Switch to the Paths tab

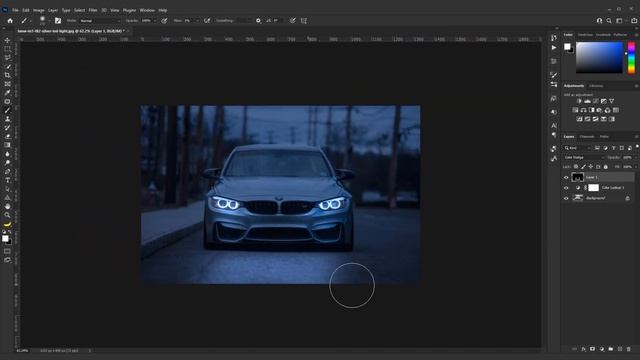[604, 137]
